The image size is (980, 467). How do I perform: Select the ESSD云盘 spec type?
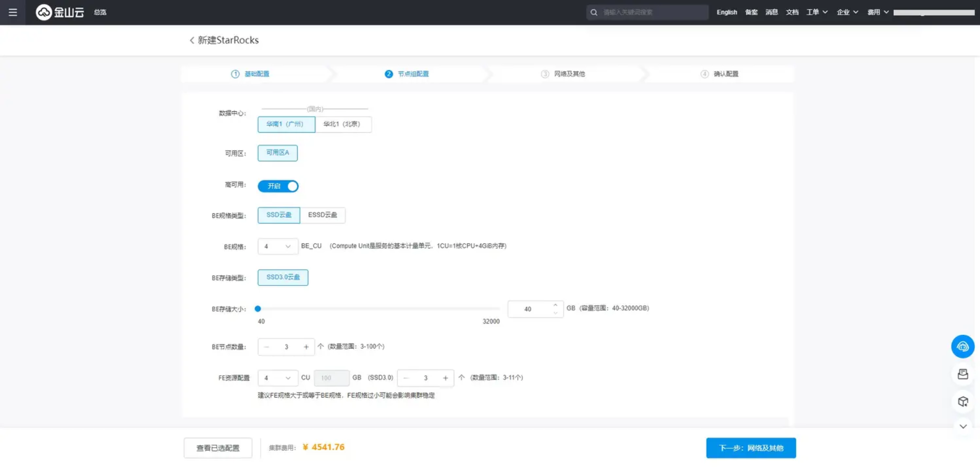coord(323,215)
